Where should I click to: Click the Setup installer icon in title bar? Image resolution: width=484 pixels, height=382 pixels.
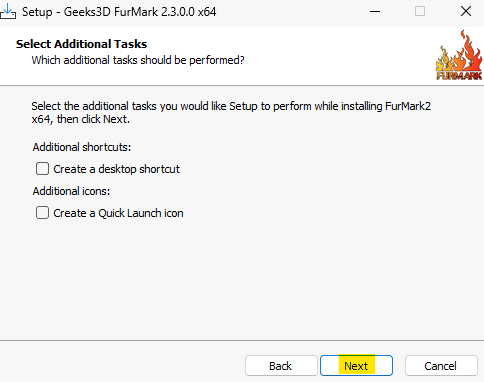click(7, 11)
